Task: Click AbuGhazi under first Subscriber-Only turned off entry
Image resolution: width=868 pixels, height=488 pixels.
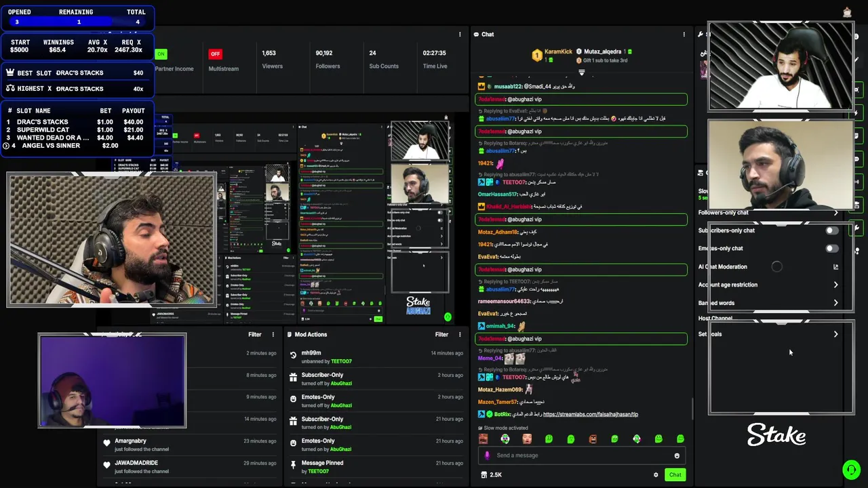Action: tap(341, 384)
